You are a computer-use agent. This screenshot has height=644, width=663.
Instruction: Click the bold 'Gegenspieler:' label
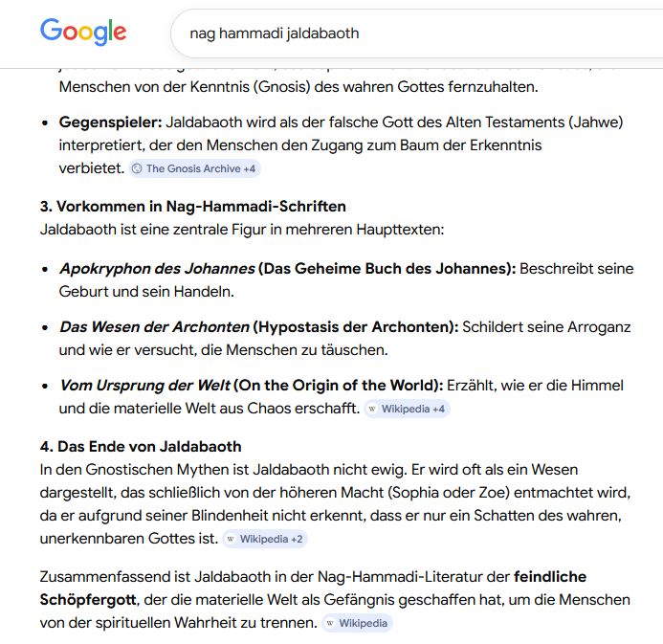[x=110, y=122]
